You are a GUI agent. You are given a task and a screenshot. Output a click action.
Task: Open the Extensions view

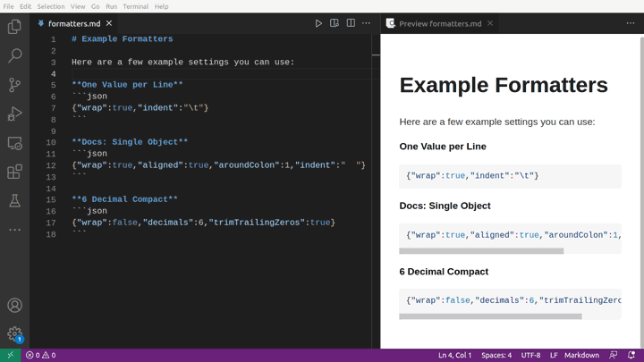(x=14, y=172)
